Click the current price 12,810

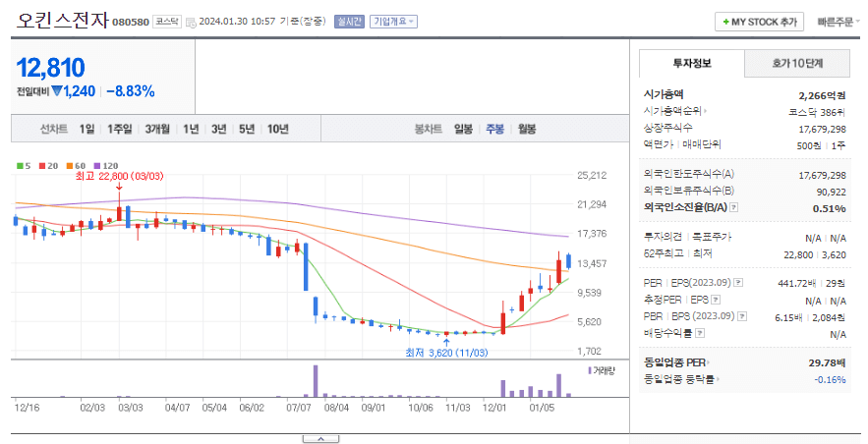(51, 69)
